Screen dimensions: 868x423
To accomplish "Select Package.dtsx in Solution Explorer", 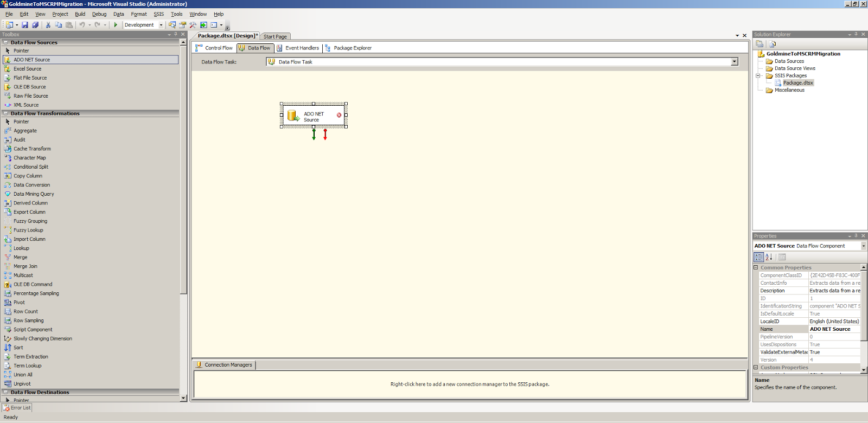I will coord(798,83).
